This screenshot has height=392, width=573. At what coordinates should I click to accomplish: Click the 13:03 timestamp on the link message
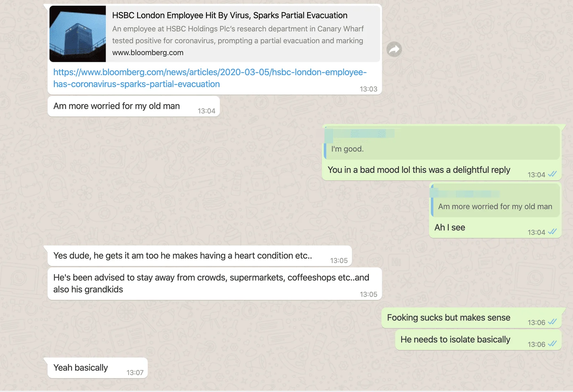click(x=369, y=89)
